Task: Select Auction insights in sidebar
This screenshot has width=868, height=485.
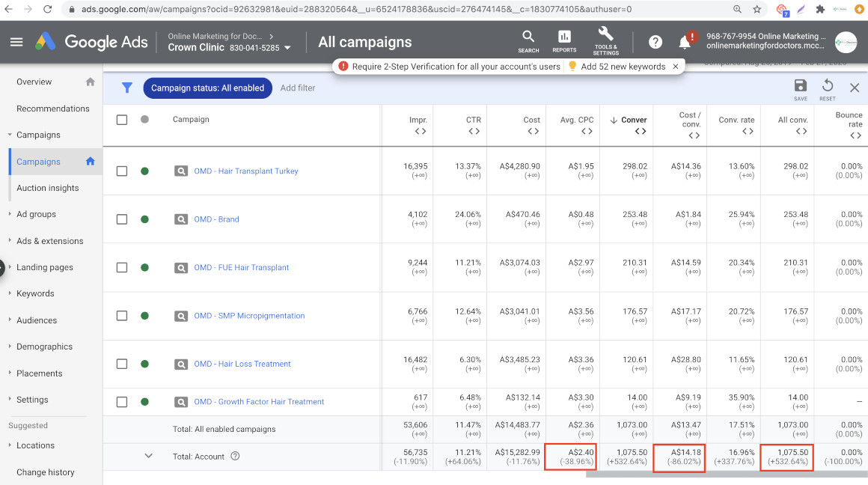Action: coord(48,188)
